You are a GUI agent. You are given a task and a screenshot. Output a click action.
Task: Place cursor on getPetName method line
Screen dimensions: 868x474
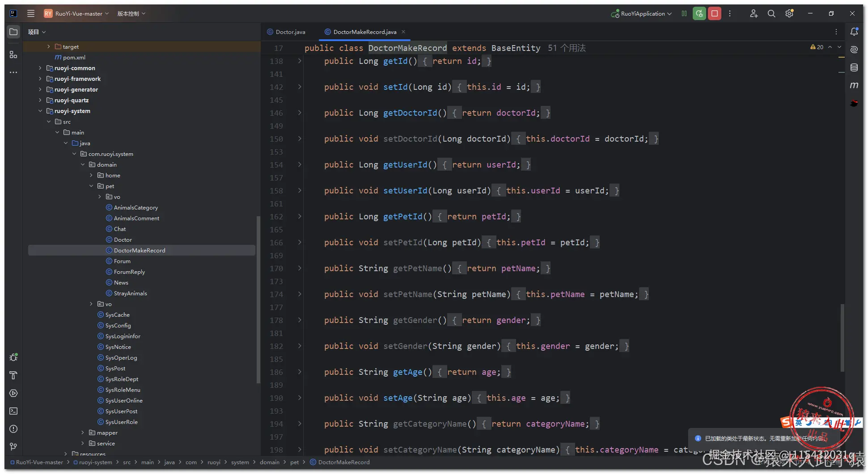pyautogui.click(x=437, y=268)
